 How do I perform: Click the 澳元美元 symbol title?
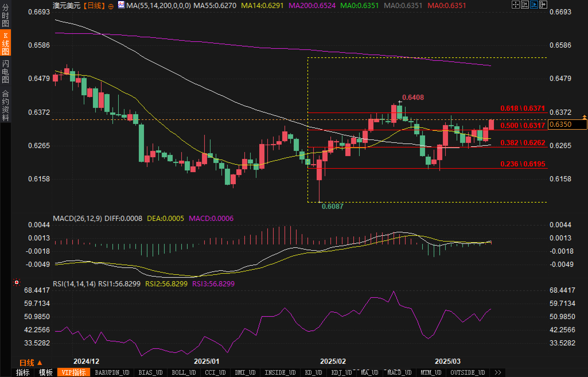(67, 5)
